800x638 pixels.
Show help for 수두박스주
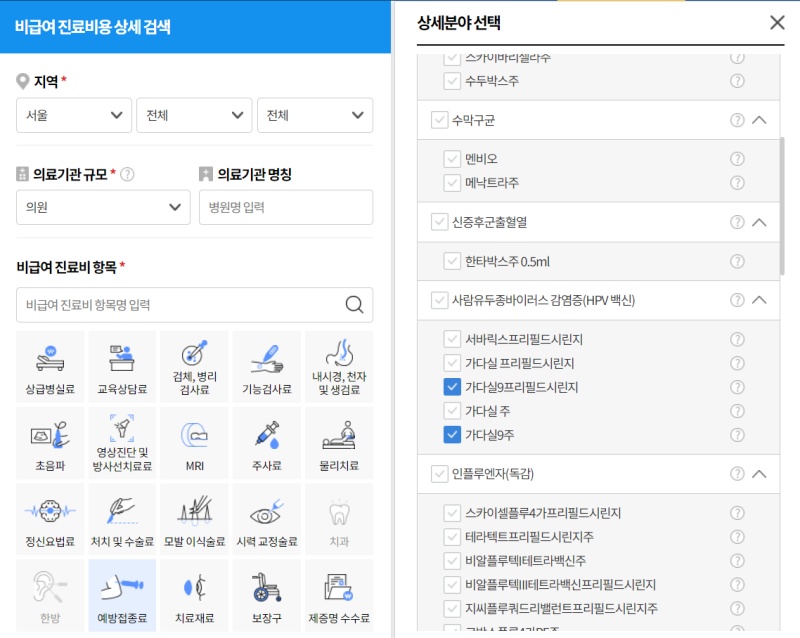(x=737, y=81)
